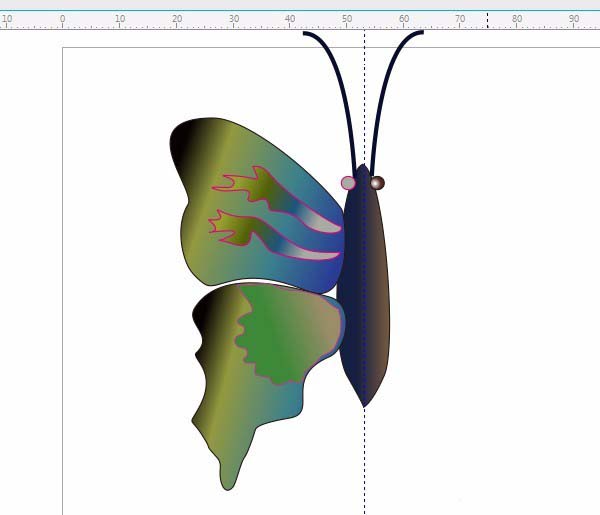Select the upper flame-shaped marking on forewing
This screenshot has width=600, height=515.
coord(279,197)
